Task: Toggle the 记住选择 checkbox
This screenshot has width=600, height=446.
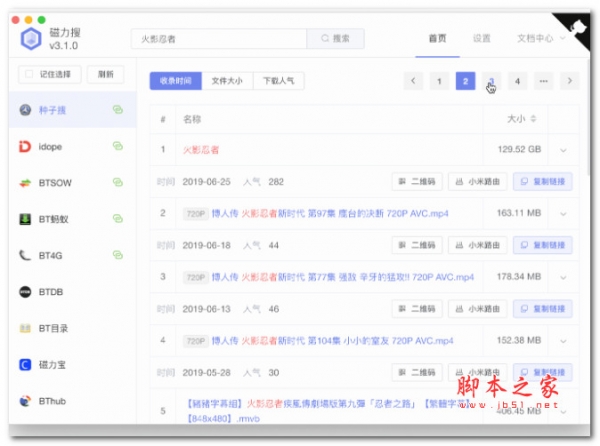Action: [29, 74]
